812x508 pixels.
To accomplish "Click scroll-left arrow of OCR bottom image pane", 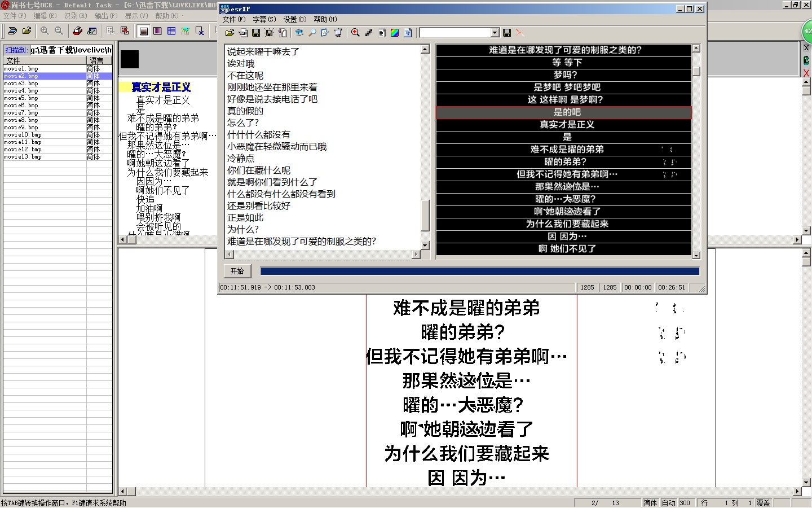I will tap(122, 492).
